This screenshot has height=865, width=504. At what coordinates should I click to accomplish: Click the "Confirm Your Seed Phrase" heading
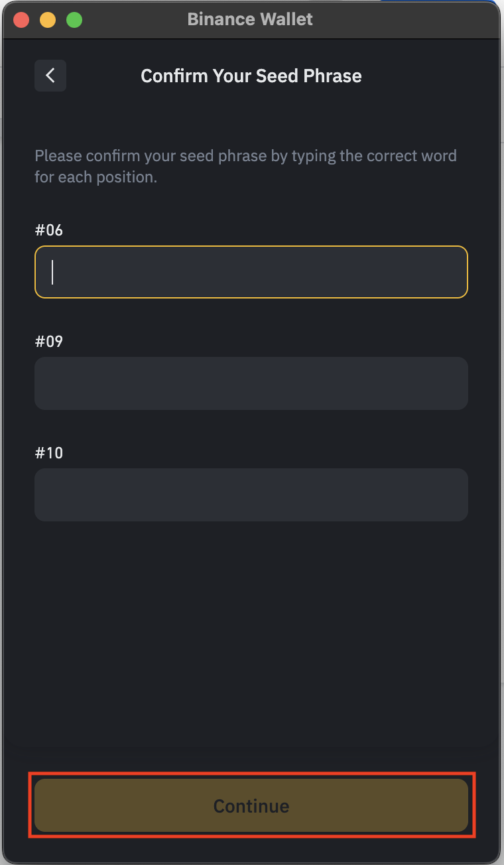click(251, 76)
